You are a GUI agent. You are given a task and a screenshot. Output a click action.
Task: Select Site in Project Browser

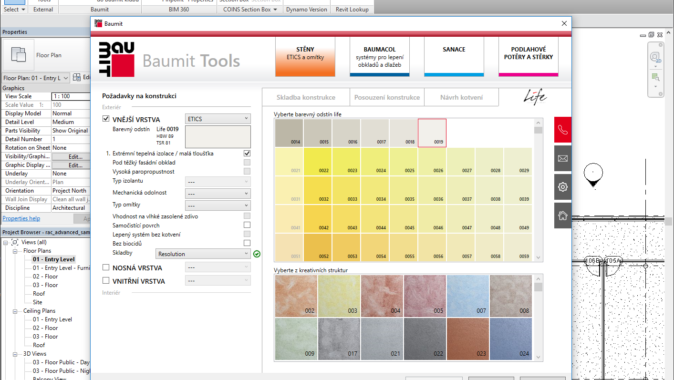coord(37,302)
